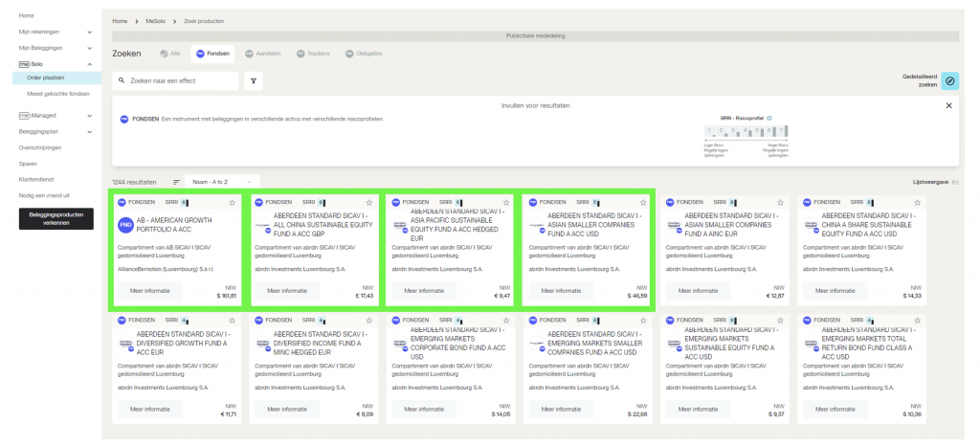The width and height of the screenshot is (980, 446).
Task: Select the Aandelen tab
Action: coord(263,54)
